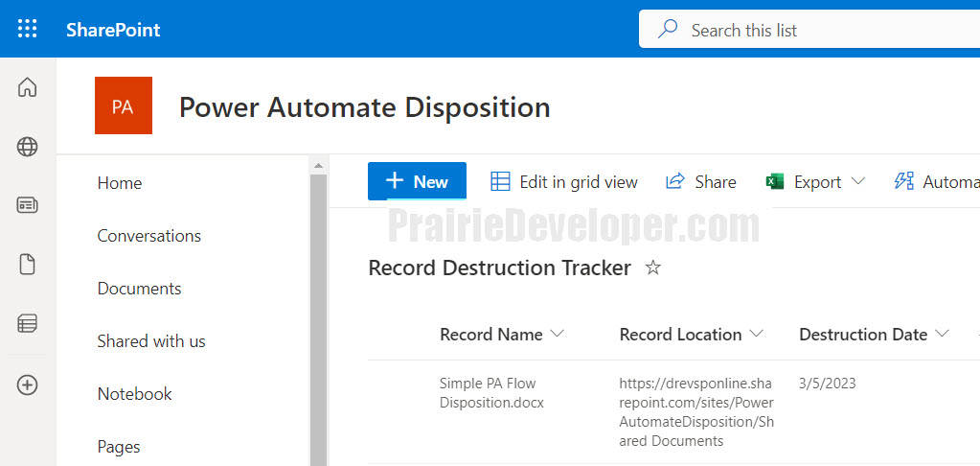Expand the Export dropdown chevron
The image size is (980, 466).
tap(858, 181)
